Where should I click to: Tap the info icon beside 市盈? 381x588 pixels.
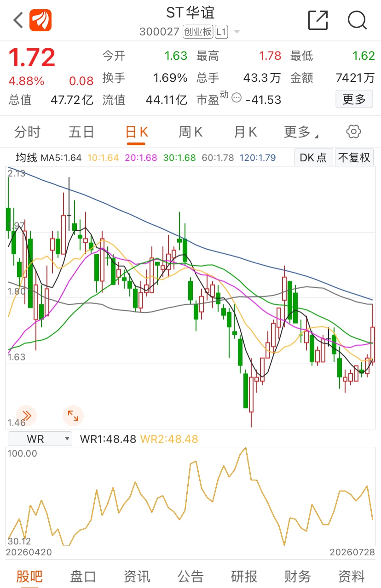point(237,97)
